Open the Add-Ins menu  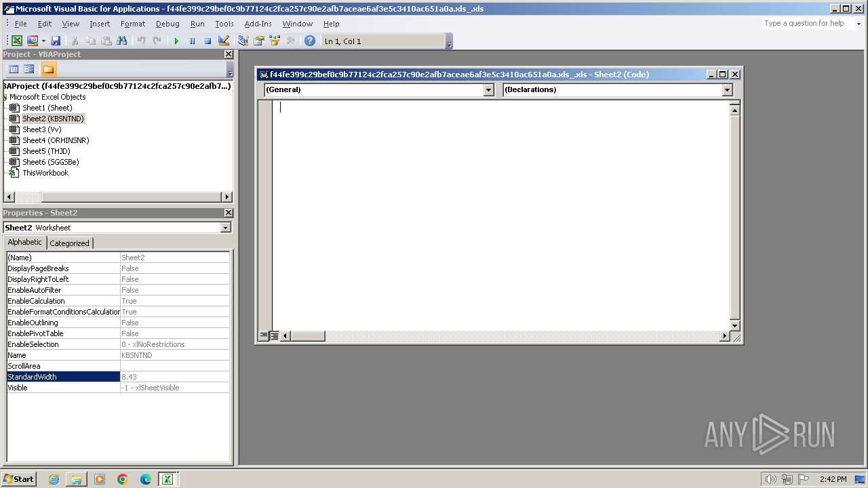[x=258, y=24]
